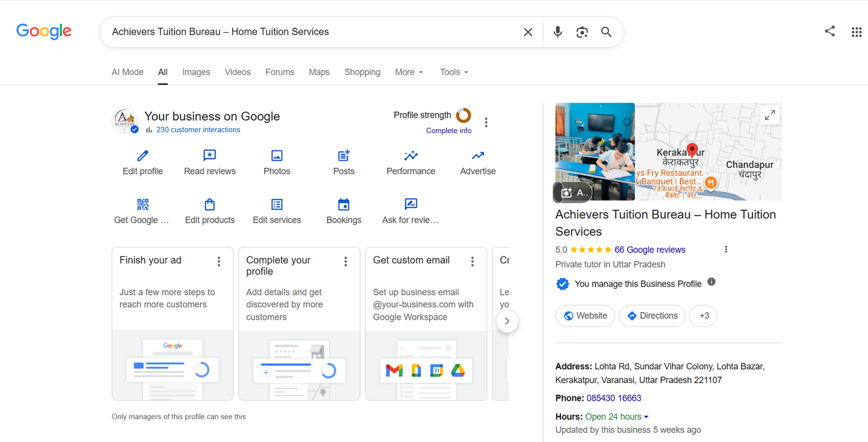Select the All results tab
The image size is (868, 442).
(x=163, y=72)
